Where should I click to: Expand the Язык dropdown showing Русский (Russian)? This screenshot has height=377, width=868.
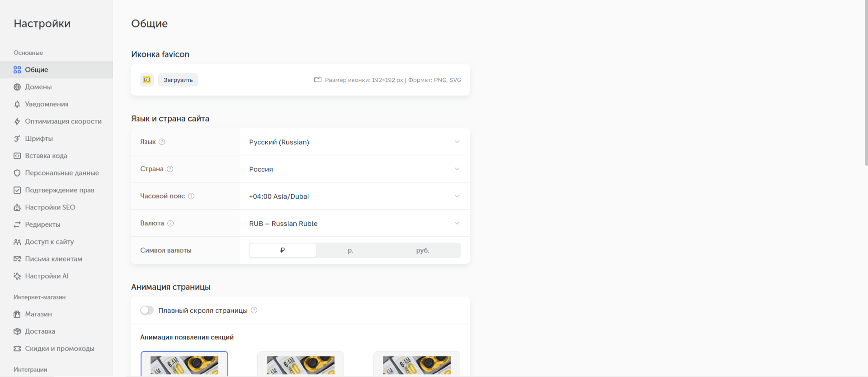coord(355,142)
